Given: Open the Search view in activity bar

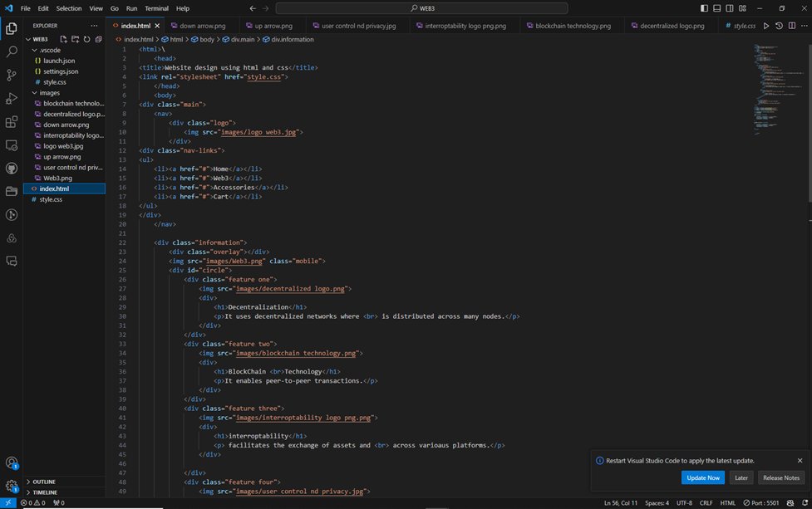Looking at the screenshot, I should [x=12, y=51].
